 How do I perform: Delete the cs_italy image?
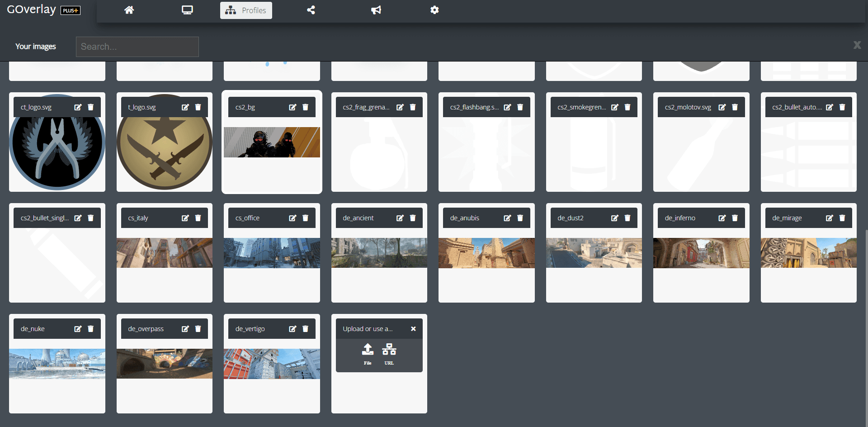[x=198, y=218]
